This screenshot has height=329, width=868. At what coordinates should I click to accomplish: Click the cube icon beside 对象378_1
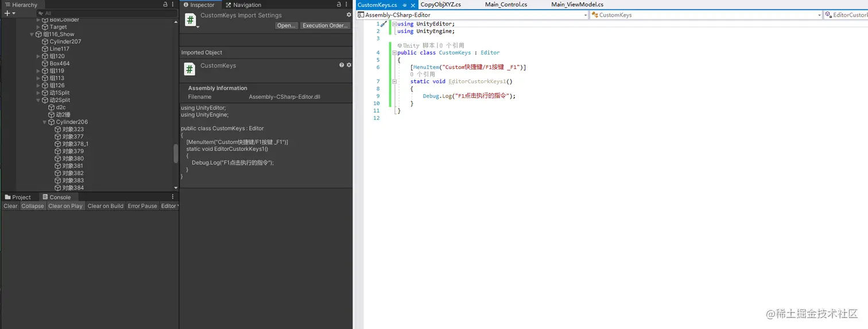pyautogui.click(x=58, y=144)
